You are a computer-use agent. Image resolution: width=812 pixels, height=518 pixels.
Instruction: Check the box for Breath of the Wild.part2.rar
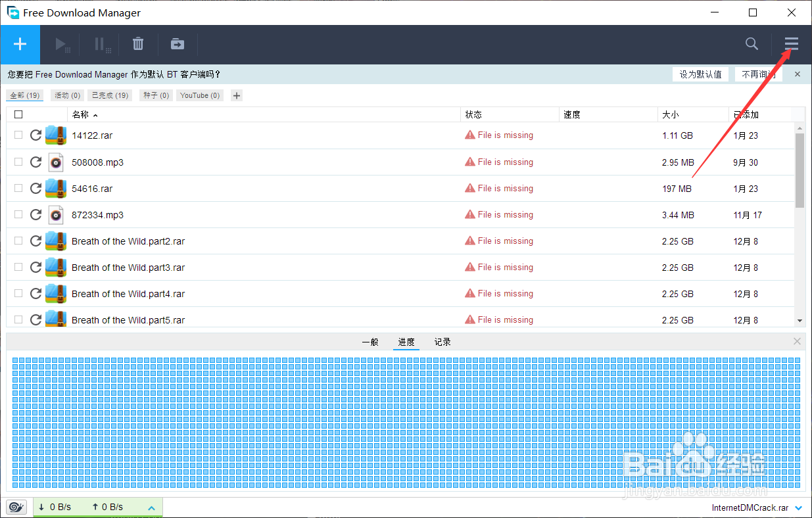pos(18,240)
